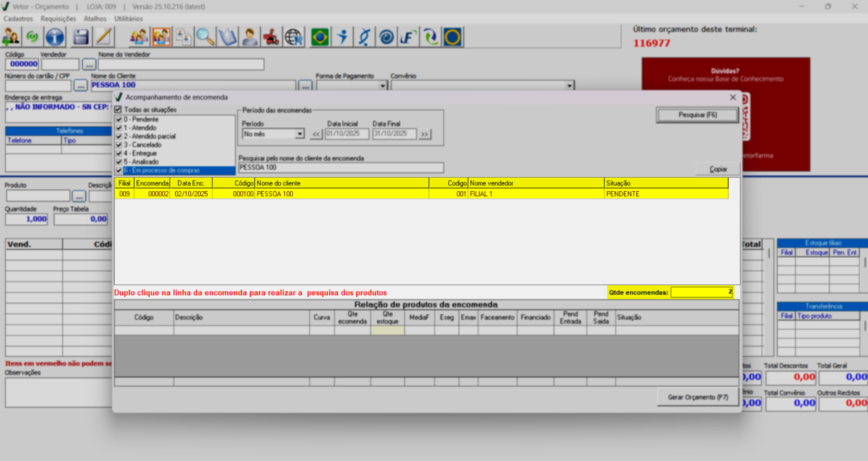Click the Gerar Orçamento (F7) button
The height and width of the screenshot is (461, 868).
point(698,397)
